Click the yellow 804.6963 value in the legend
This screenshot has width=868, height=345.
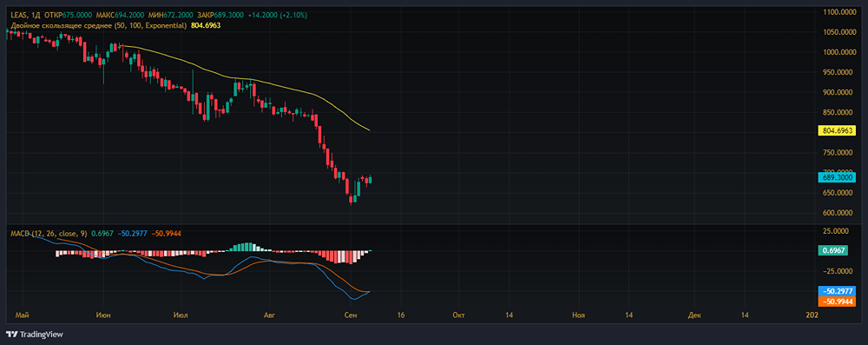[206, 25]
